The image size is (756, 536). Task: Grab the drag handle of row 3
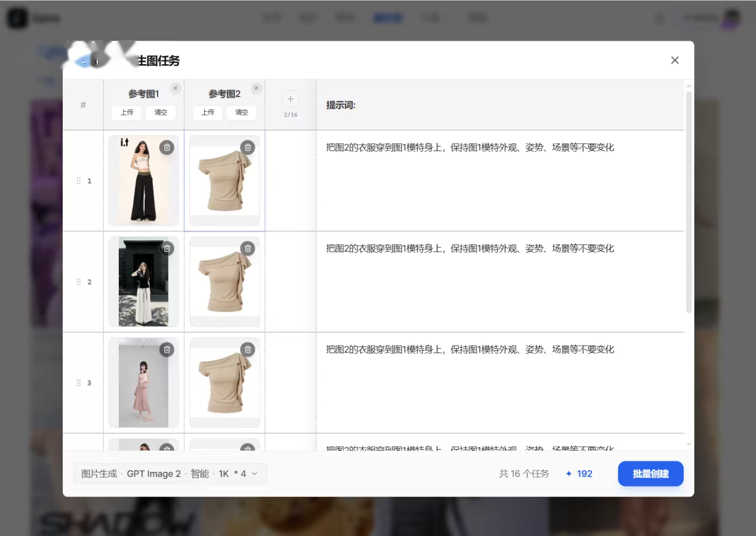(79, 383)
